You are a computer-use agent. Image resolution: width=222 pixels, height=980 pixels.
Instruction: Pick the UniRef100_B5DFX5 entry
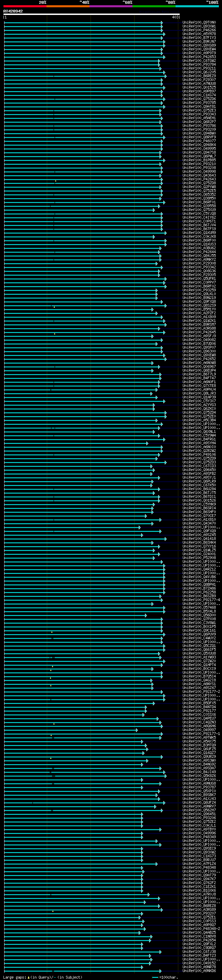pos(199,703)
